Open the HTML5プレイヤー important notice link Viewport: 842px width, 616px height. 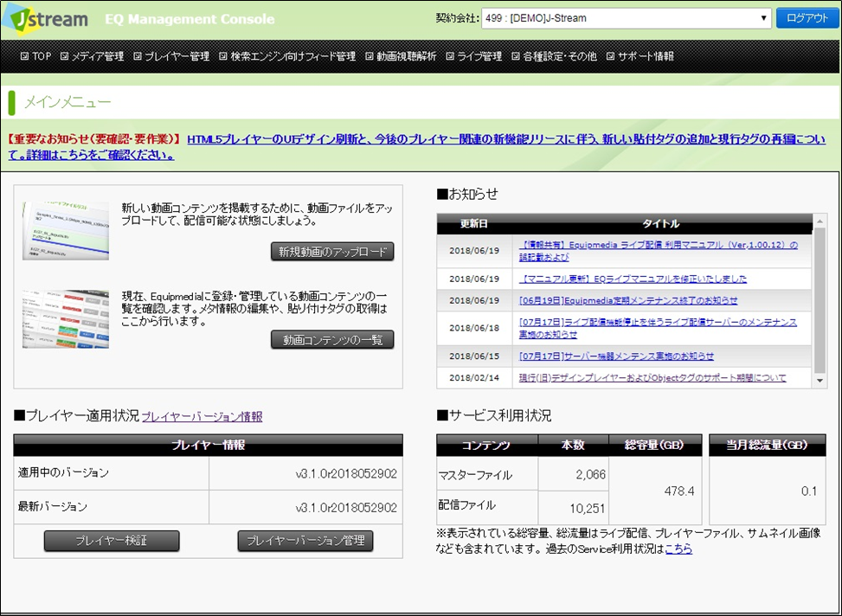506,139
